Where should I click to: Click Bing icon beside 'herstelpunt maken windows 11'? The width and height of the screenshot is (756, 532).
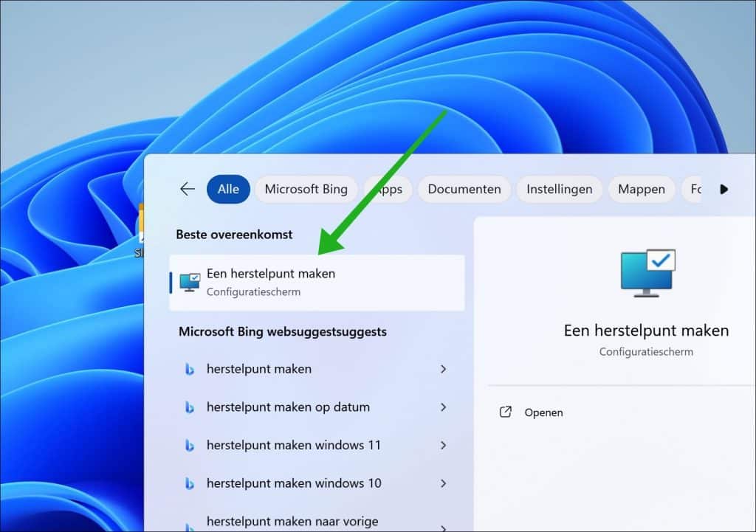point(190,446)
